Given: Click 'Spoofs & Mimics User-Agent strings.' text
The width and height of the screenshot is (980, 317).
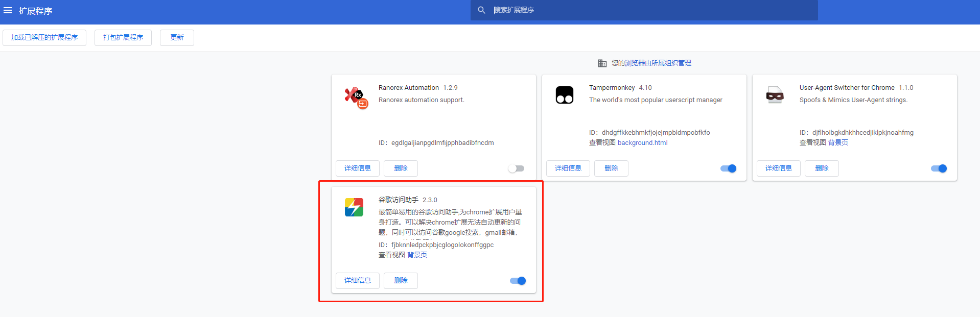Looking at the screenshot, I should click(854, 100).
